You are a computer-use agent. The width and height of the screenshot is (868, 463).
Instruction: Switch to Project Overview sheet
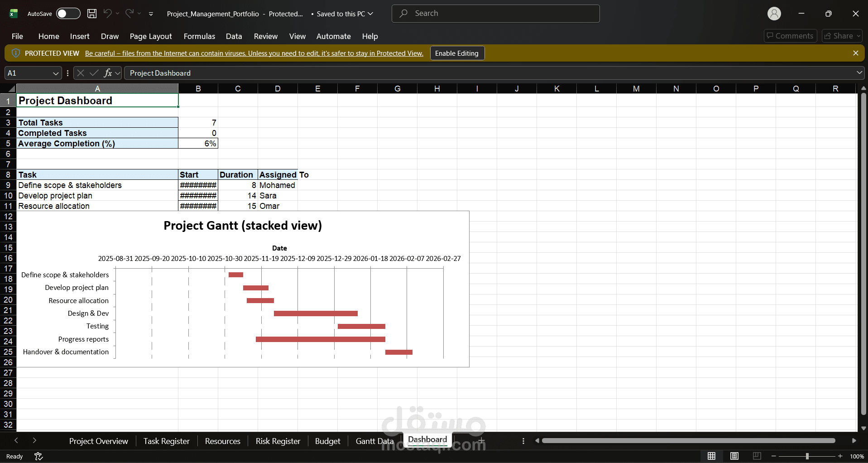pyautogui.click(x=98, y=441)
